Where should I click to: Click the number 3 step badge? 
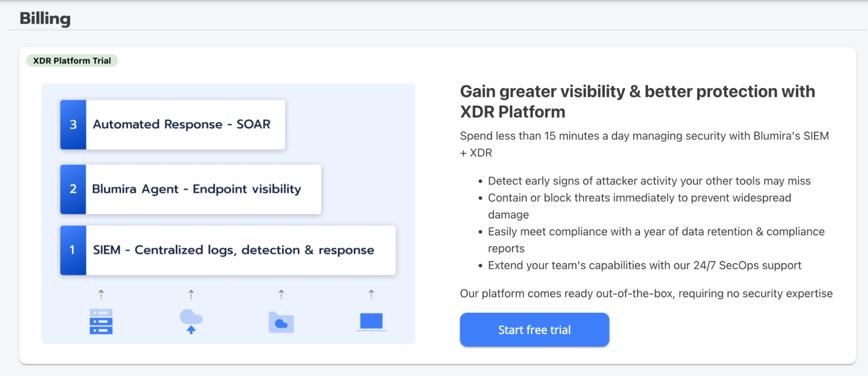click(x=73, y=125)
